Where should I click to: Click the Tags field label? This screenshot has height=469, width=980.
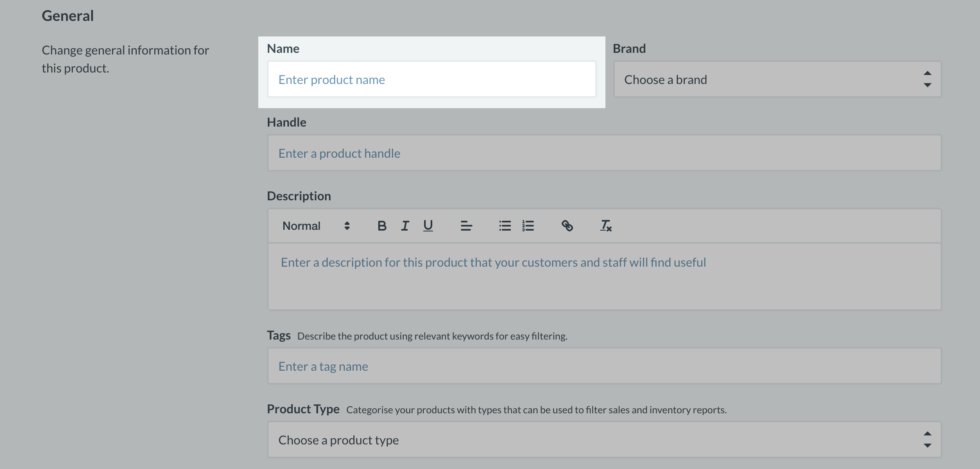(278, 335)
